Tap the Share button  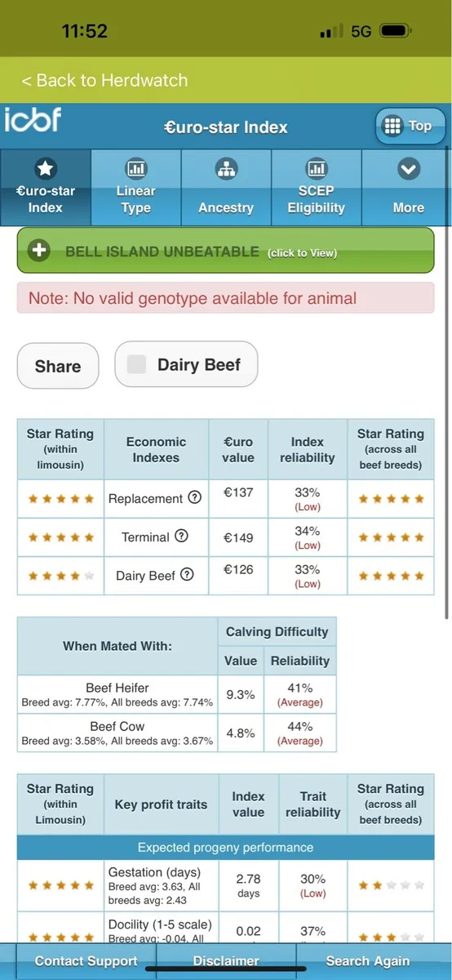(x=58, y=366)
